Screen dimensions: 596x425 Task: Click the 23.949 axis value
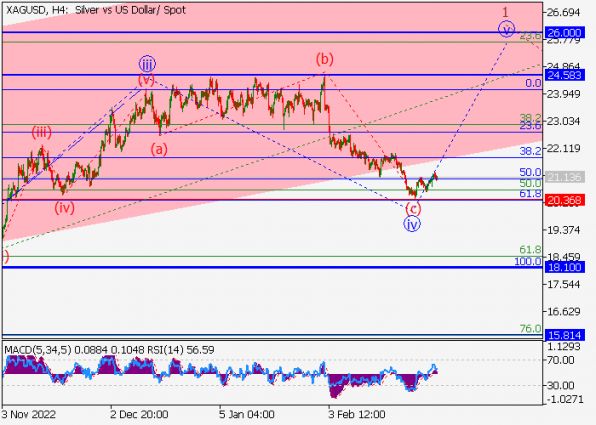(x=563, y=94)
